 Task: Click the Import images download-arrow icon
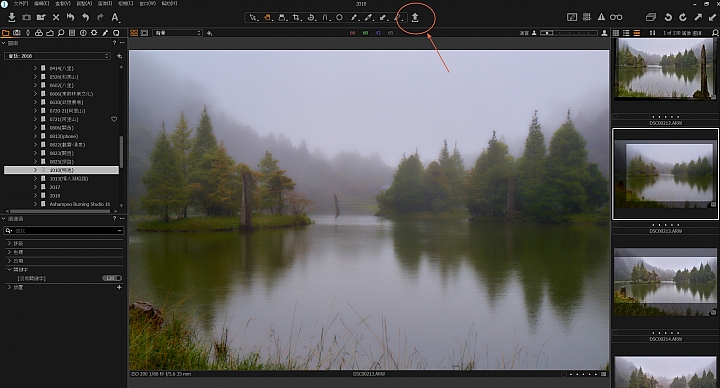pos(12,17)
